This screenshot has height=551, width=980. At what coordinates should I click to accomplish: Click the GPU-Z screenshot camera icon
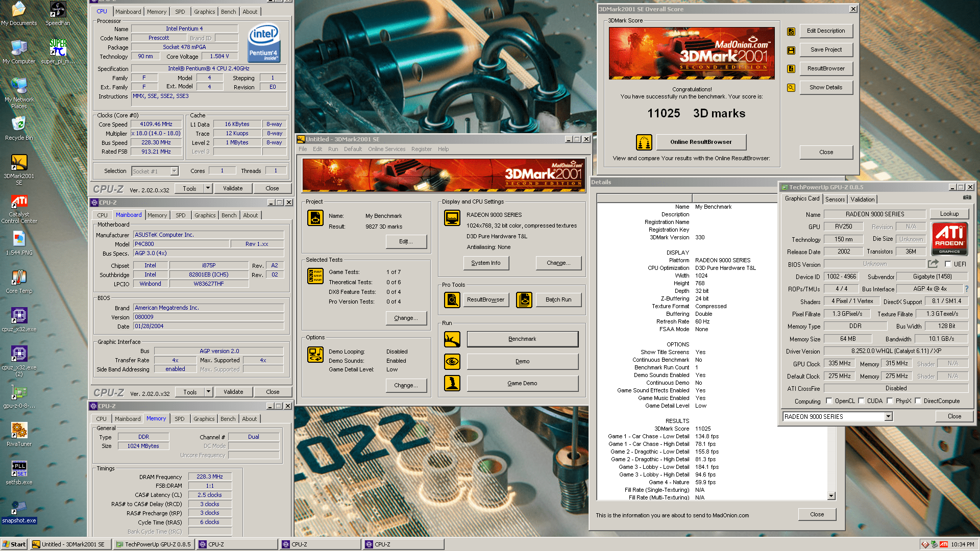pyautogui.click(x=967, y=197)
